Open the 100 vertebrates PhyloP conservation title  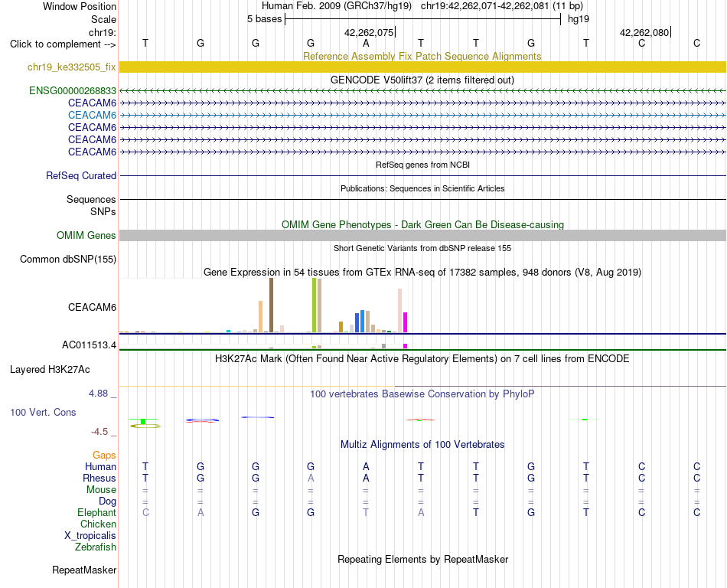[422, 394]
